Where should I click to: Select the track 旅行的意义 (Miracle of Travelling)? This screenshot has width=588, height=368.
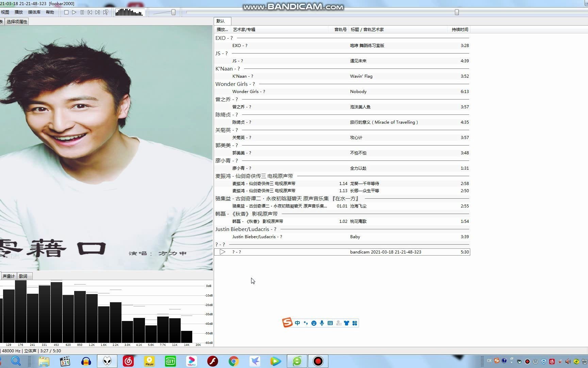click(x=342, y=122)
